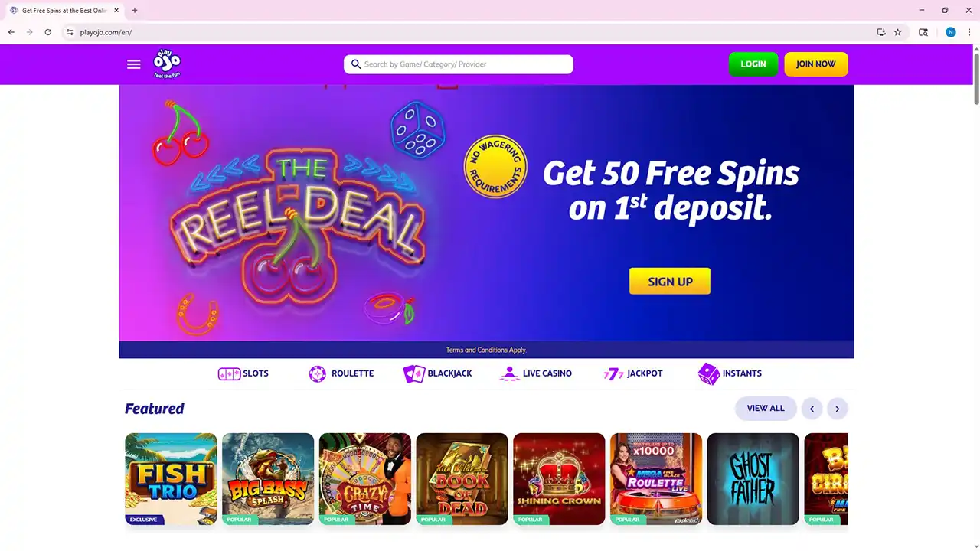Click the game search field
Screen dimensions: 980x551
(x=459, y=64)
